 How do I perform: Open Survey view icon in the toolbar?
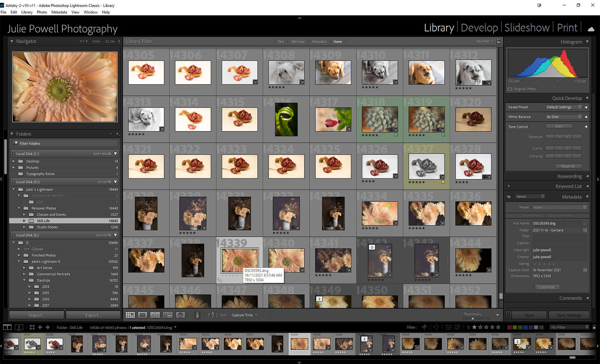(168, 315)
